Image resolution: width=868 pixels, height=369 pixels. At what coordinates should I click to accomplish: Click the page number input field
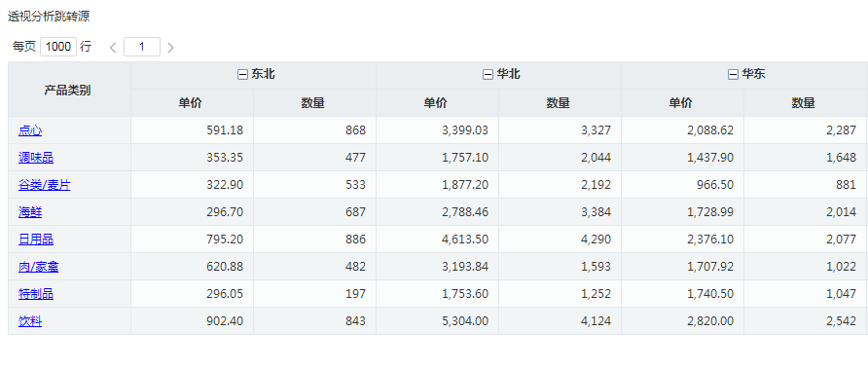pyautogui.click(x=142, y=47)
